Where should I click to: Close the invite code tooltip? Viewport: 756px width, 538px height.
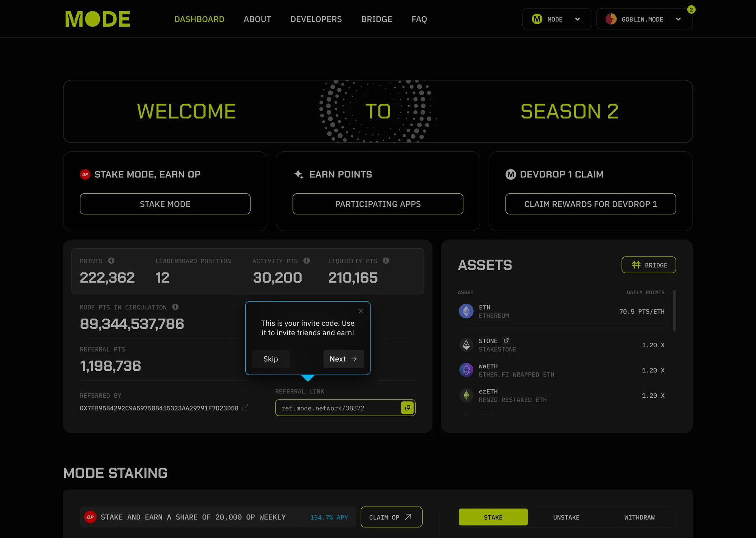click(361, 311)
